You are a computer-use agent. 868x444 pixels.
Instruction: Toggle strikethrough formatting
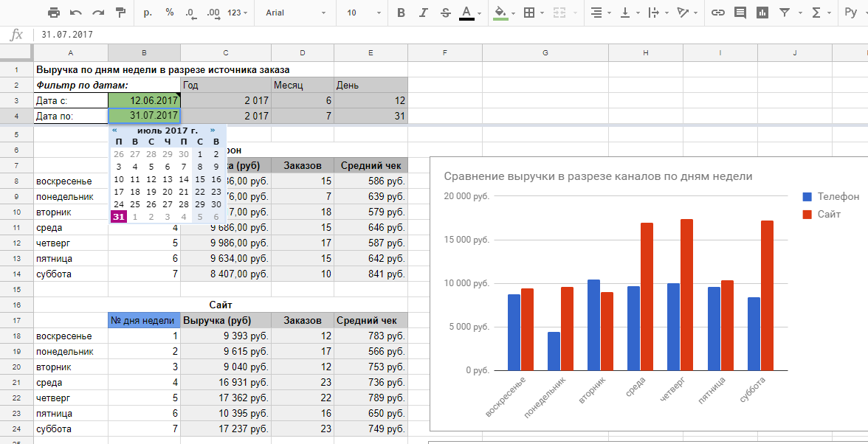pyautogui.click(x=445, y=13)
